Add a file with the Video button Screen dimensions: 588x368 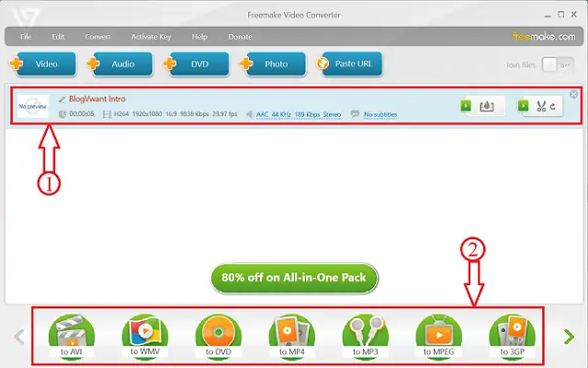(39, 64)
